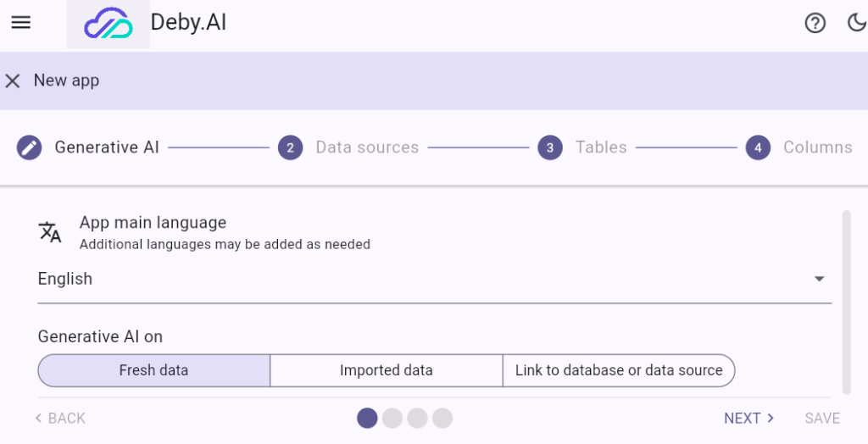Select Link to database or data source

pyautogui.click(x=619, y=370)
